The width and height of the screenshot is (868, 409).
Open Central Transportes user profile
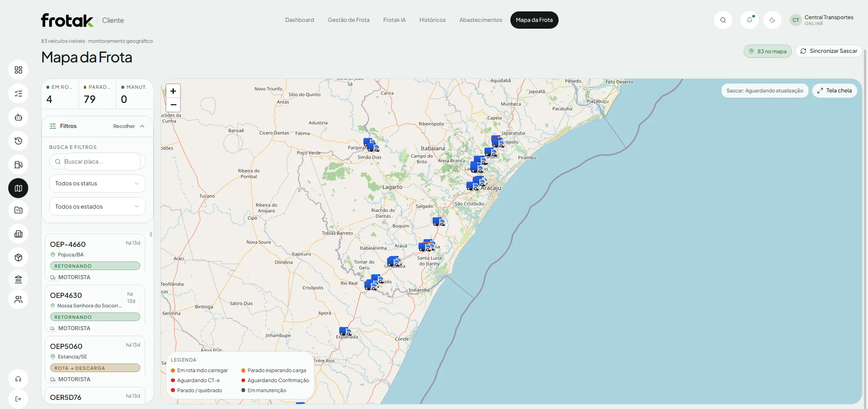tap(822, 20)
